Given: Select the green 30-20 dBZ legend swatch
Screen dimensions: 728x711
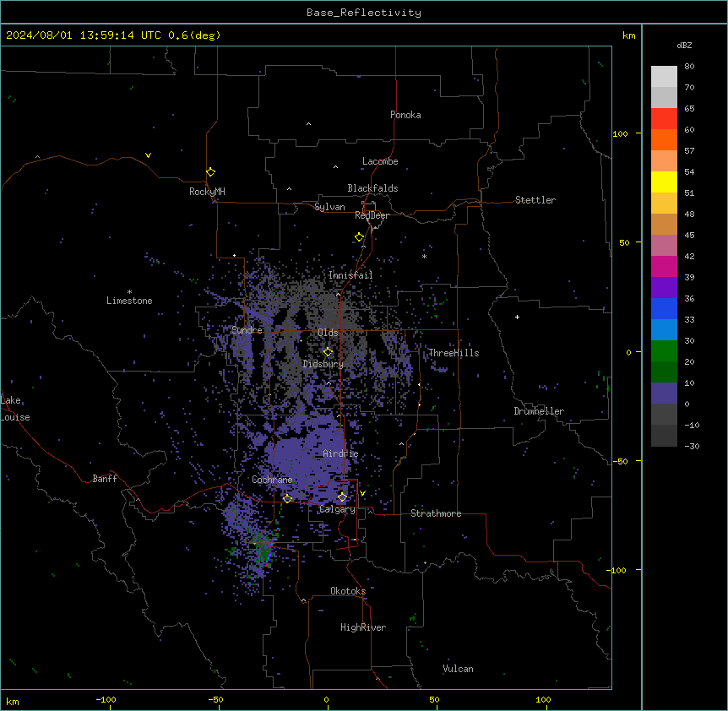Looking at the screenshot, I should pyautogui.click(x=664, y=351).
